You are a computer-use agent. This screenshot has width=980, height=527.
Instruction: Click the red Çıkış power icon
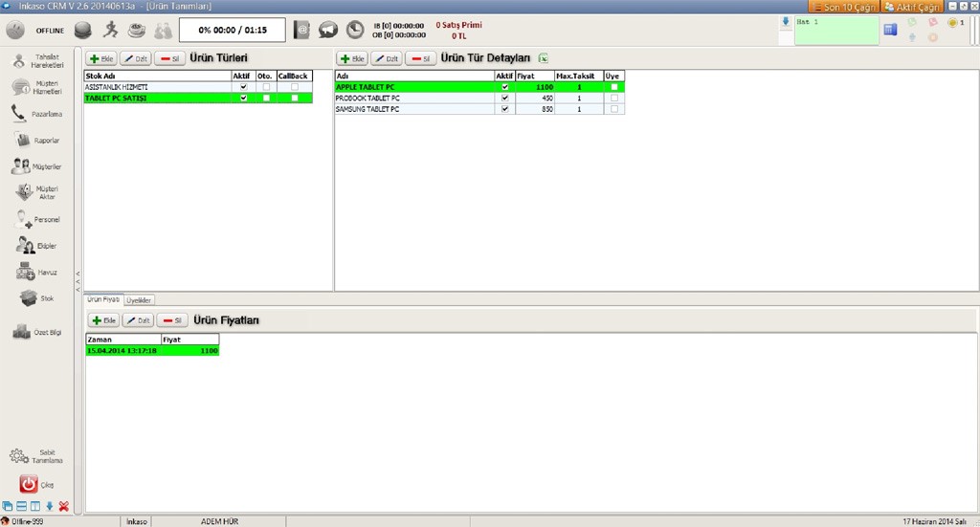click(x=29, y=485)
